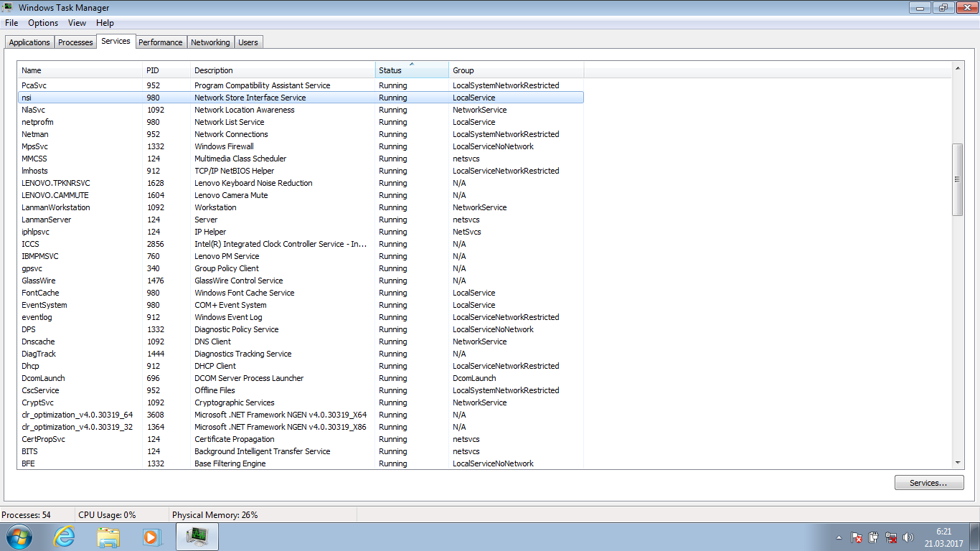Click the Task Manager taskbar icon

196,536
